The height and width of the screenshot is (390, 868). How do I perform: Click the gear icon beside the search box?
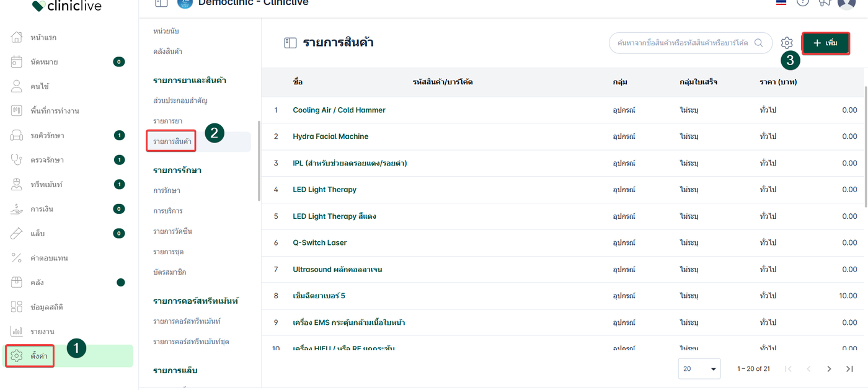click(x=787, y=43)
